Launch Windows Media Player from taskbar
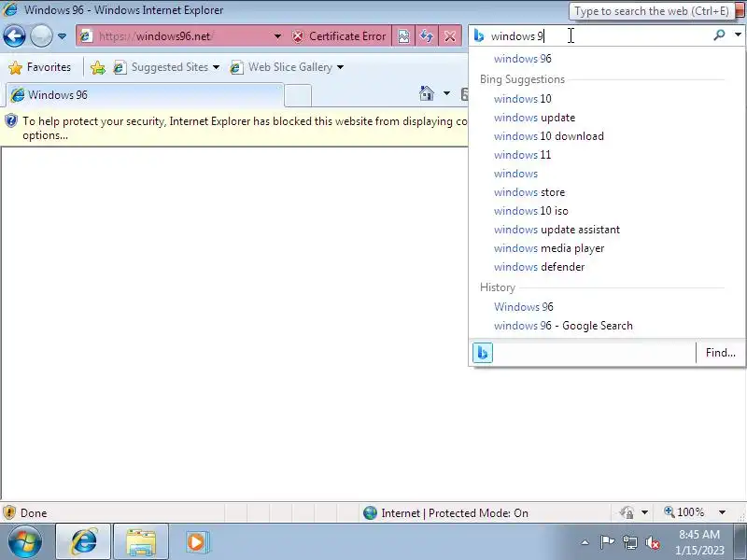Viewport: 747px width, 560px height. (197, 542)
